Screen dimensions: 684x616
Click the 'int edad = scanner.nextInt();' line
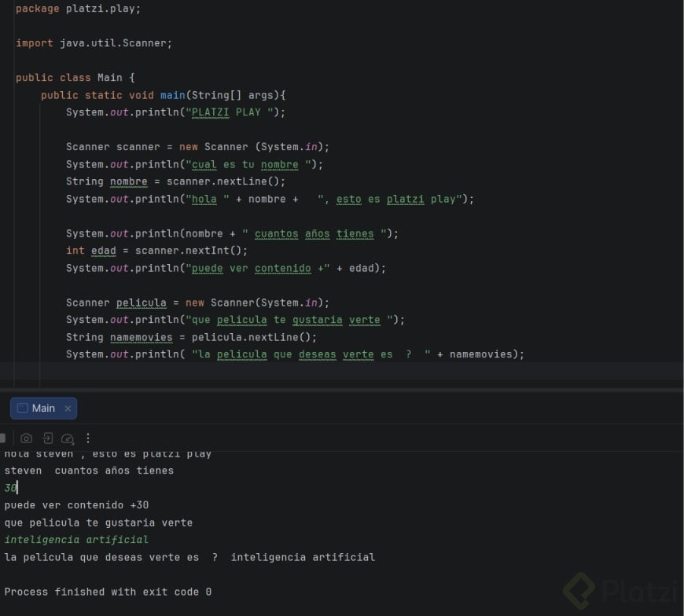[x=156, y=251]
